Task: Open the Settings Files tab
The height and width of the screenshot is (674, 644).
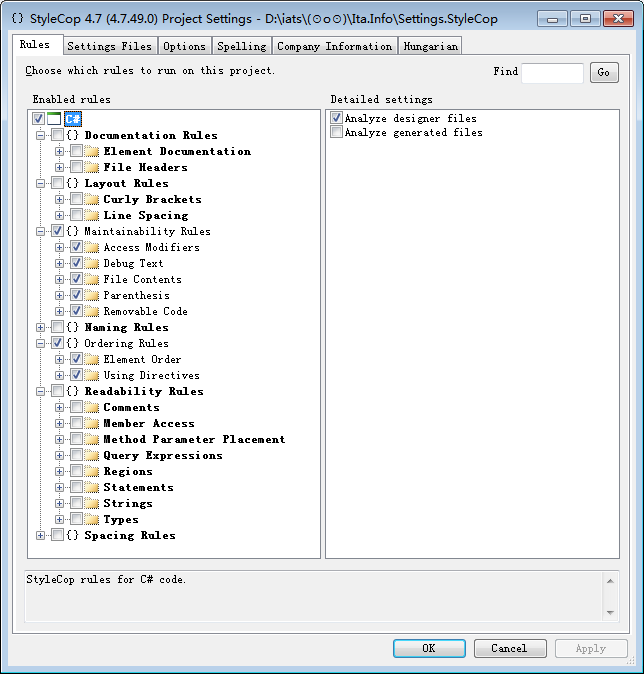Action: pyautogui.click(x=110, y=46)
